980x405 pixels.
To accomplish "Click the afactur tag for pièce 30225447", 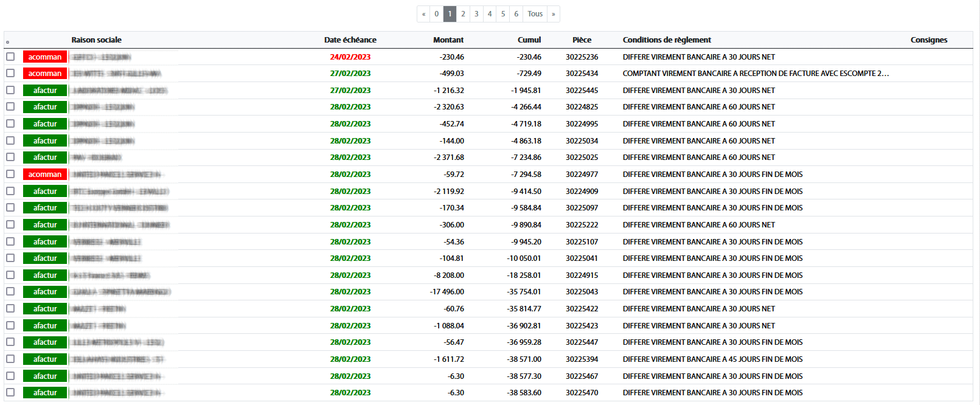I will tap(45, 342).
